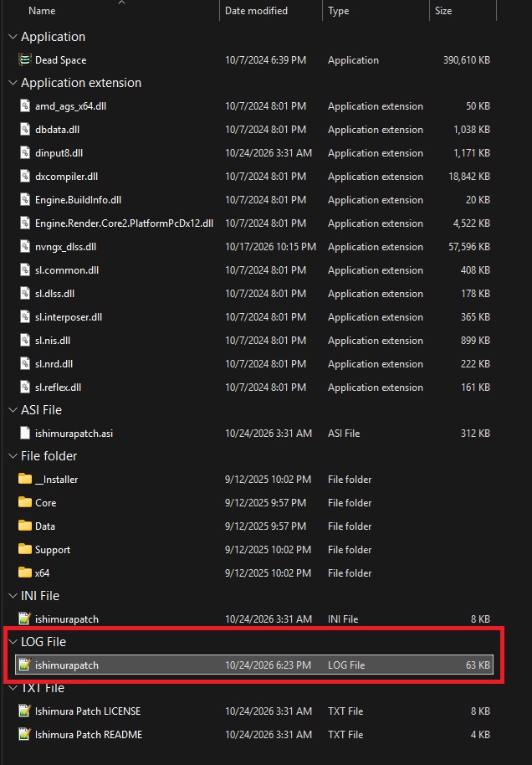Screen dimensions: 532x765
Task: Select the ASI File group heading text
Action: tap(42, 410)
